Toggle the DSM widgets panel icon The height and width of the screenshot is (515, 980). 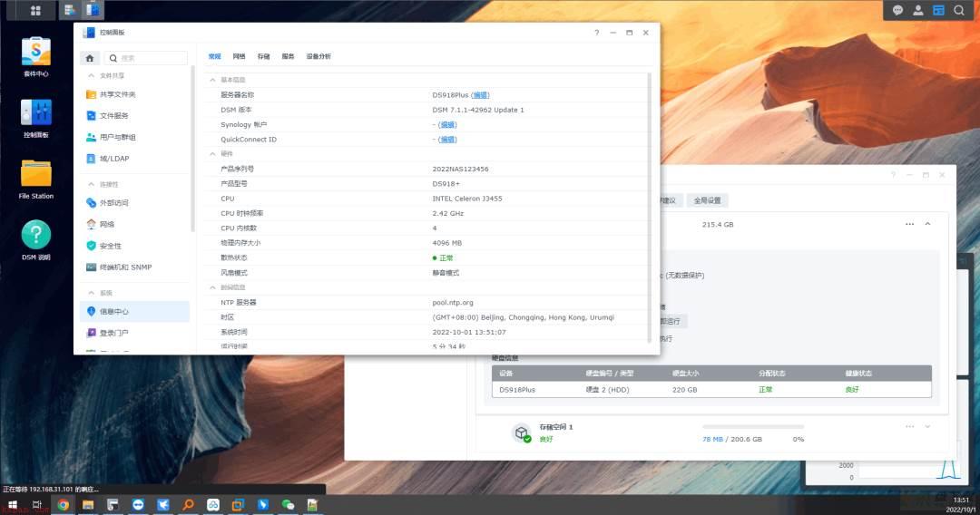point(938,10)
